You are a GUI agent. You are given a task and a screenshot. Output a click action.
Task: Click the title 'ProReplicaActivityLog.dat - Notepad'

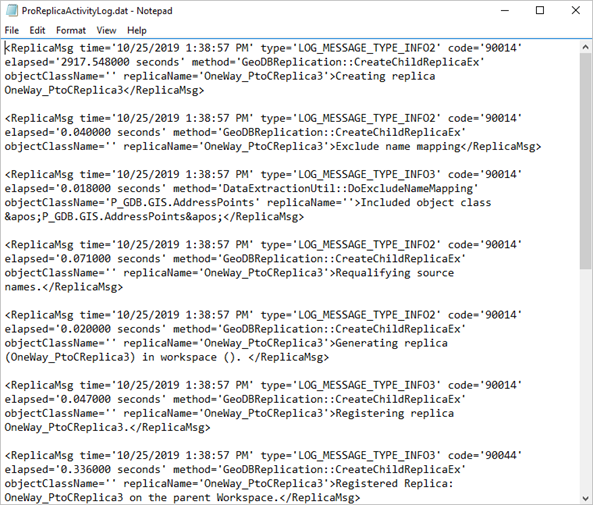pos(97,11)
